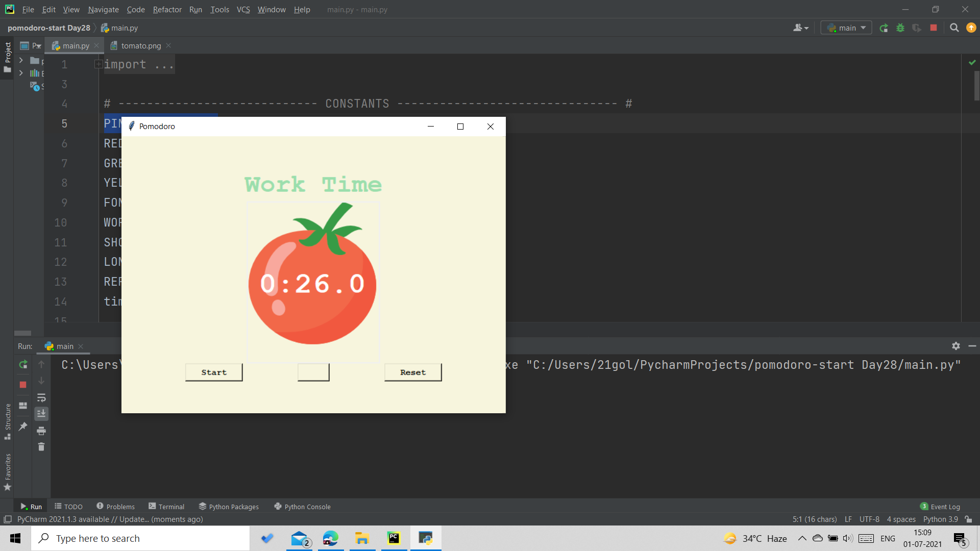Expand the project folder in Project view
This screenshot has height=551, width=980.
pos(20,61)
